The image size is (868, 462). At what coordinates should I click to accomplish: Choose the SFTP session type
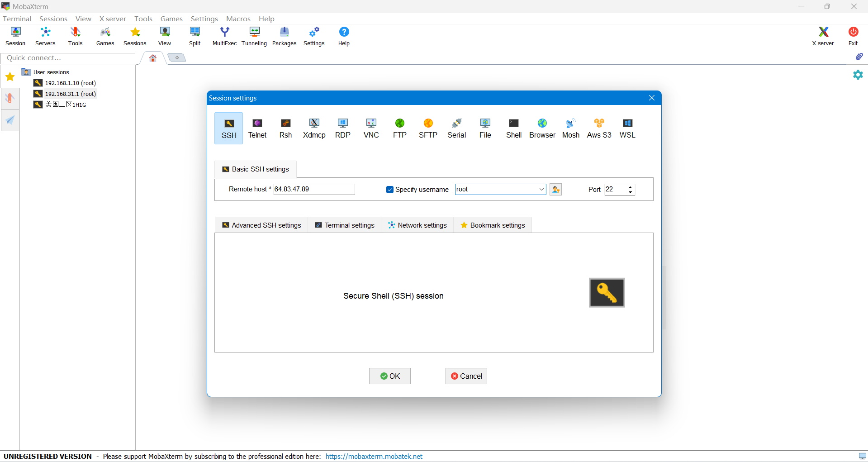coord(428,129)
